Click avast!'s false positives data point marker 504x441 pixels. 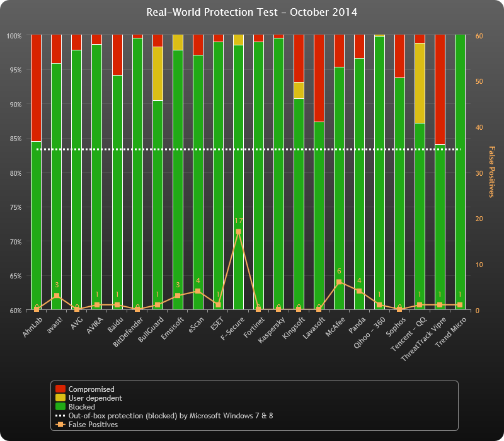57,295
